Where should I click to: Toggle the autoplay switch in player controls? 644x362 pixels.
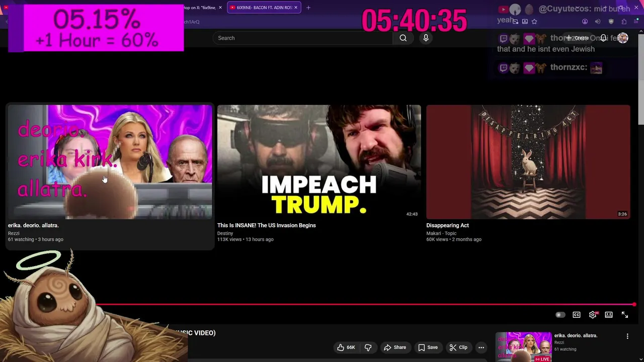(560, 315)
